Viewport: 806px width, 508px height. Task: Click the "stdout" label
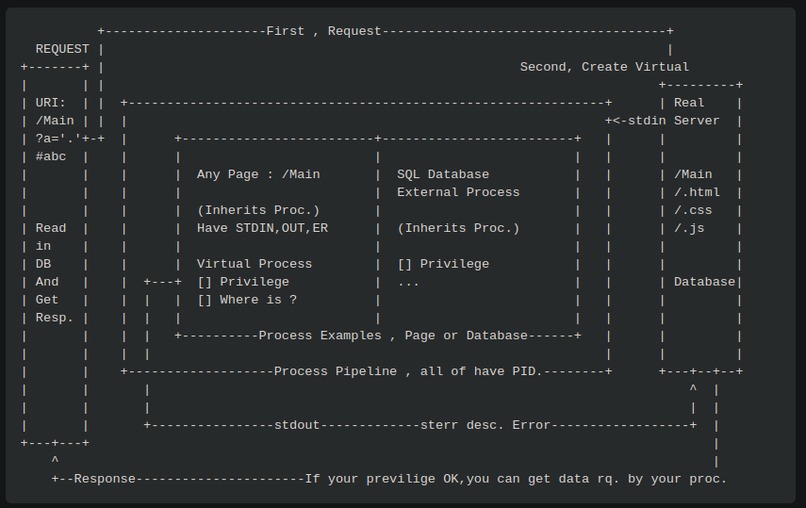point(297,426)
